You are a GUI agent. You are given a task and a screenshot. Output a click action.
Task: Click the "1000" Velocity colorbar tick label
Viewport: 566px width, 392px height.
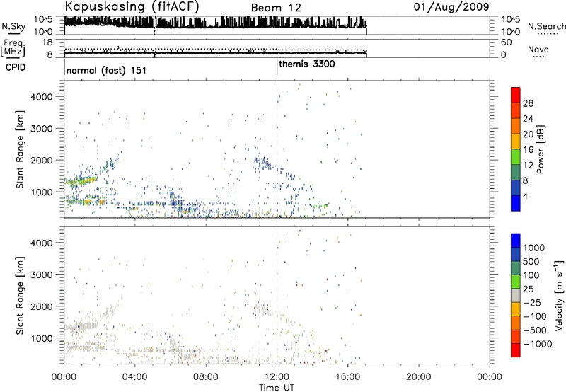click(x=534, y=248)
